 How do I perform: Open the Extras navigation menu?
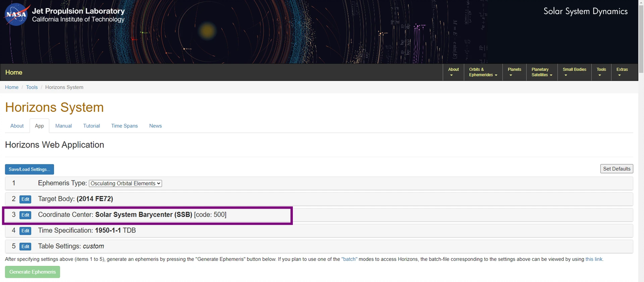tap(622, 72)
